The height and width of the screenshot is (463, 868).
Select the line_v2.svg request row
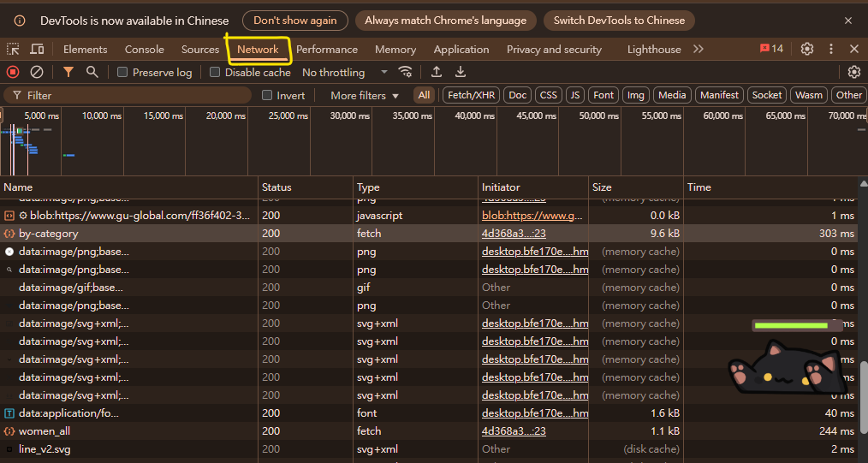click(429, 449)
